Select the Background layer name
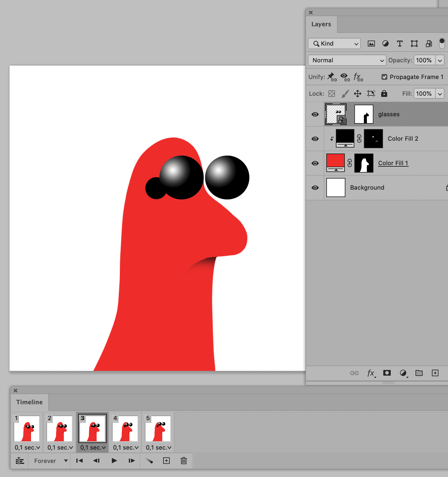The image size is (448, 477). pyautogui.click(x=367, y=188)
